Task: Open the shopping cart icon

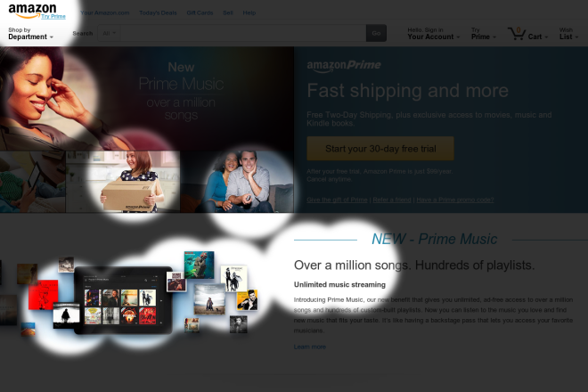Action: [517, 33]
